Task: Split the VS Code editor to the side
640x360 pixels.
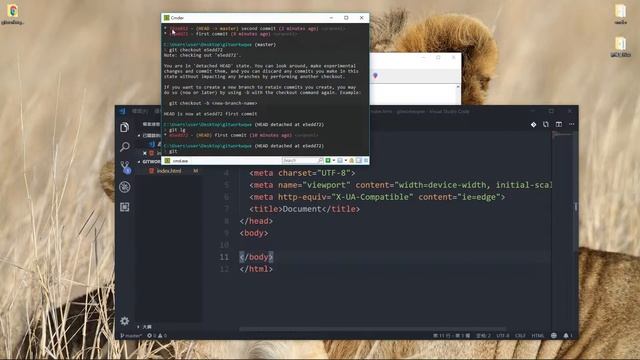Action: pyautogui.click(x=559, y=124)
